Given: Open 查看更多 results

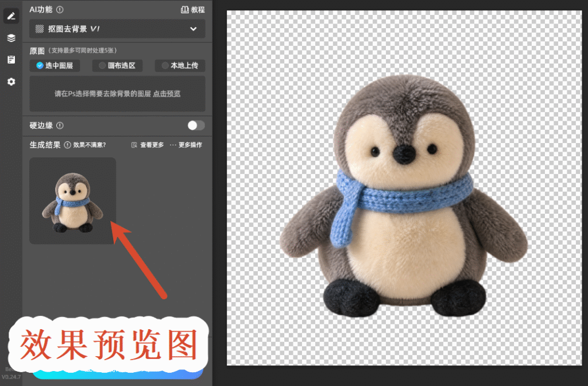Looking at the screenshot, I should coord(148,145).
